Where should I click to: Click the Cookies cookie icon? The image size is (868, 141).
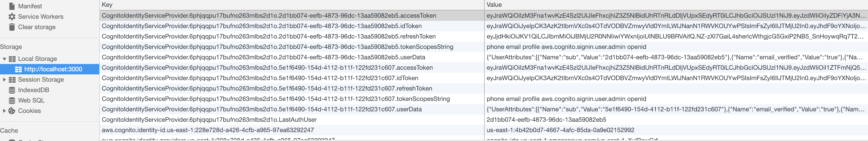[x=12, y=111]
